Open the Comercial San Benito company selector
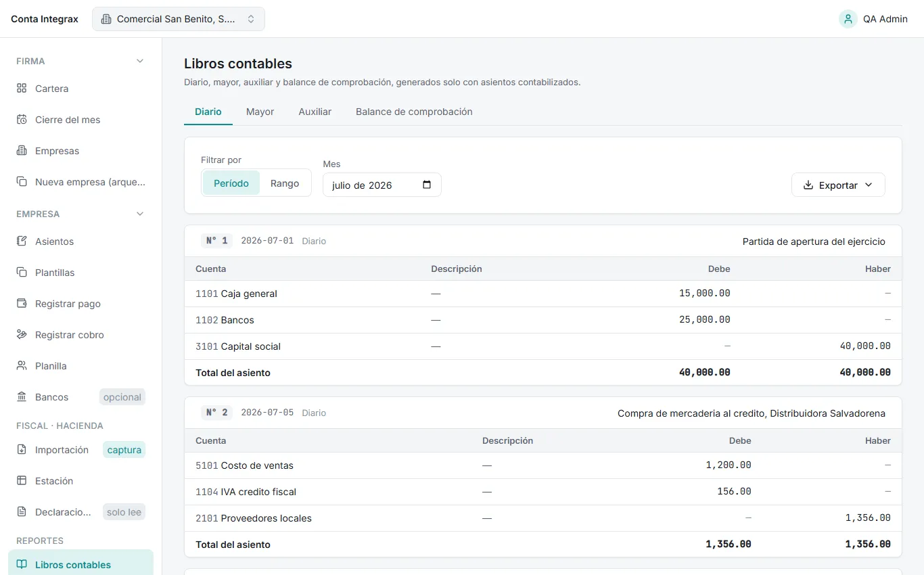The width and height of the screenshot is (924, 575). coord(179,19)
